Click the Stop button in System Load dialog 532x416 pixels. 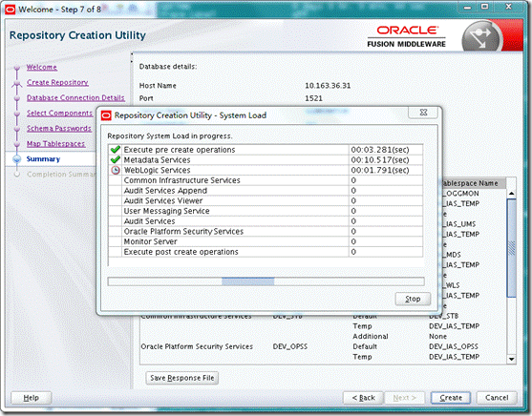click(413, 299)
